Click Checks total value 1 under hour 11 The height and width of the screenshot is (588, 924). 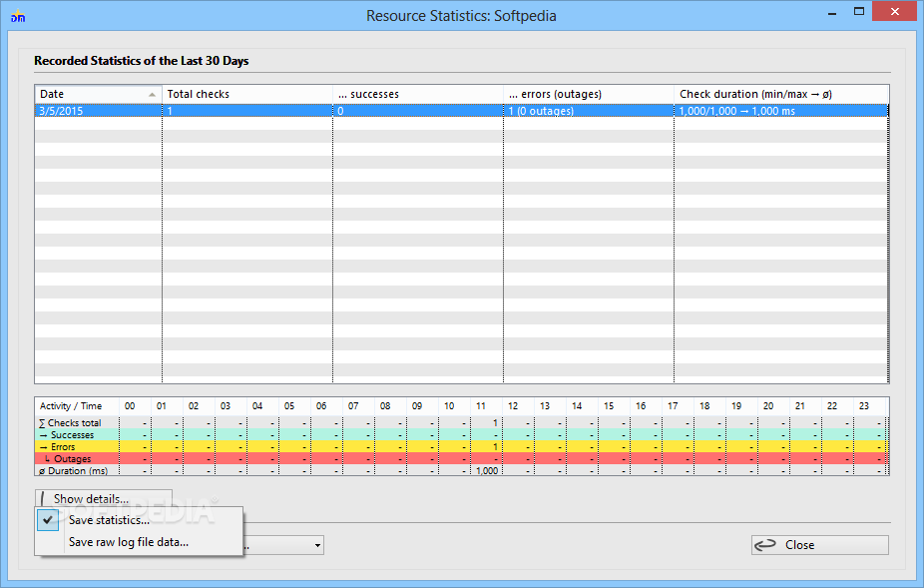click(495, 423)
